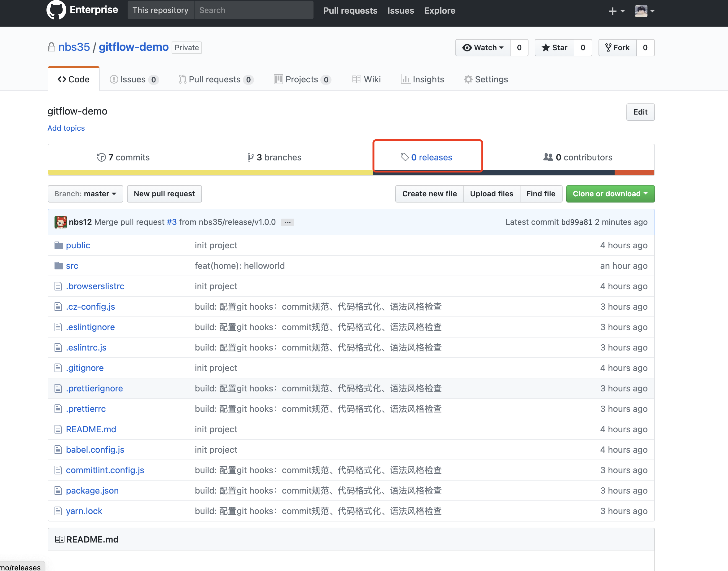Open global Issues in top navigation
This screenshot has width=728, height=571.
coord(400,11)
